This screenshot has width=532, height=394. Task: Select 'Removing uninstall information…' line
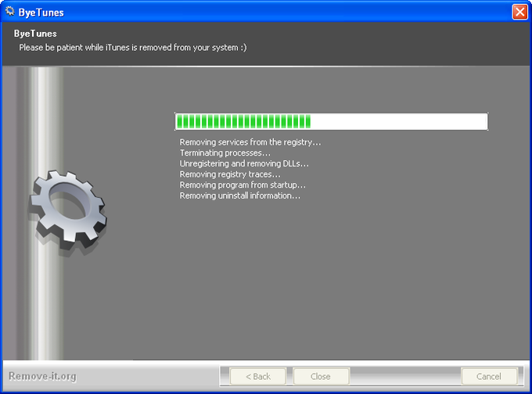tap(240, 195)
